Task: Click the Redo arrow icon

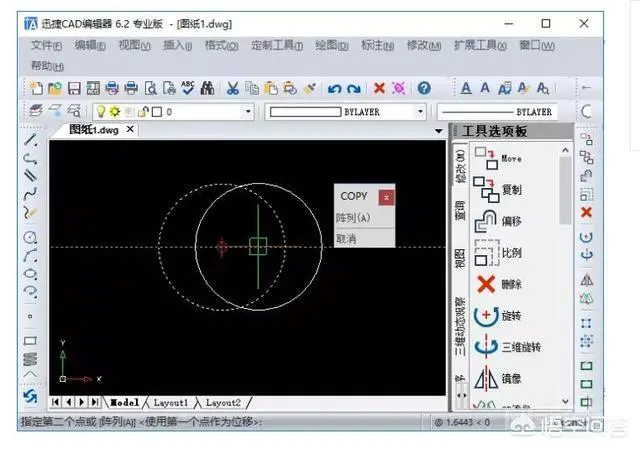Action: click(353, 88)
